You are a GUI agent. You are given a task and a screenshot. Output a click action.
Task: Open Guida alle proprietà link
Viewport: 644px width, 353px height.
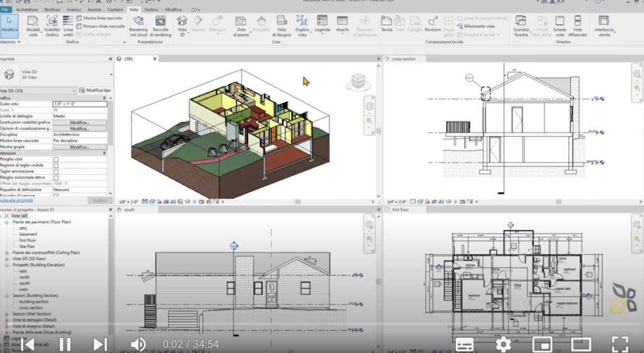tap(16, 201)
